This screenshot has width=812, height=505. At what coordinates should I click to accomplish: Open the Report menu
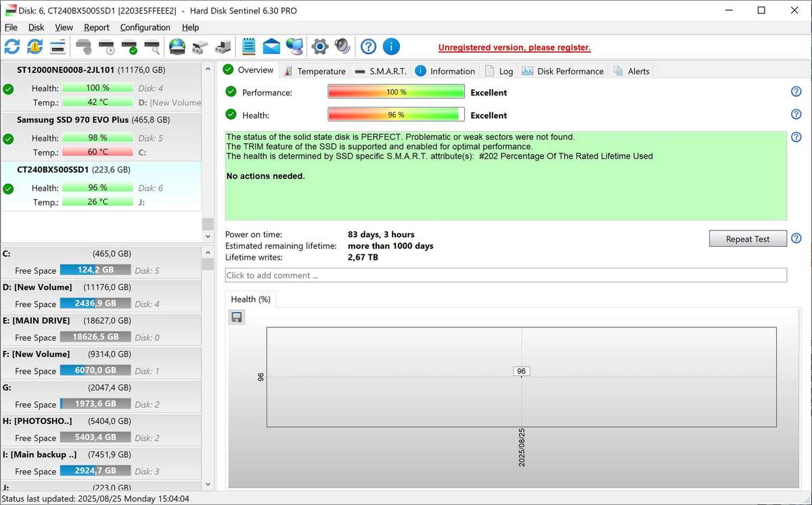click(x=96, y=28)
